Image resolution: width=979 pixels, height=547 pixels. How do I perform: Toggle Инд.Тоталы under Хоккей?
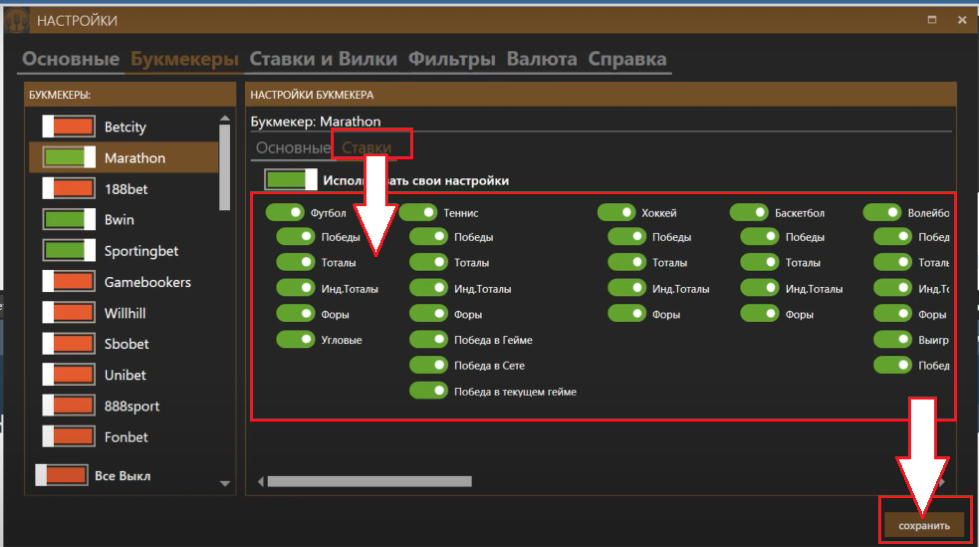coord(627,288)
